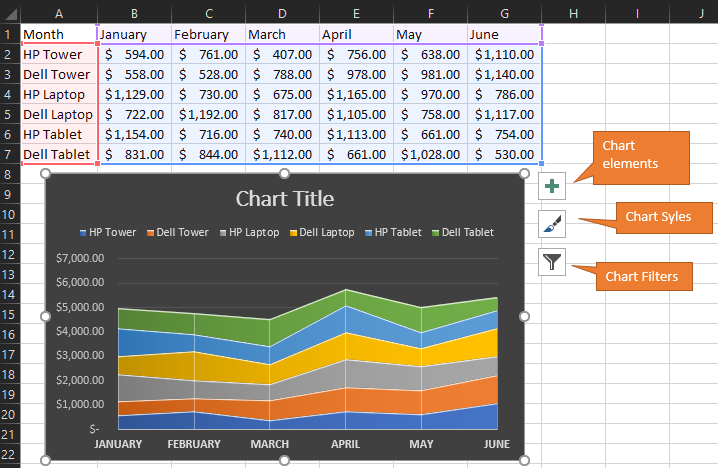The width and height of the screenshot is (718, 468).
Task: Click the Month cell A1
Action: 59,34
